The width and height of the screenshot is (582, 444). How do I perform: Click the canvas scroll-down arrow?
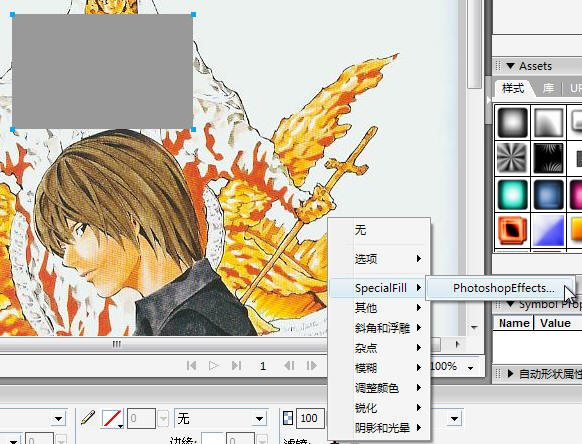pyautogui.click(x=474, y=327)
